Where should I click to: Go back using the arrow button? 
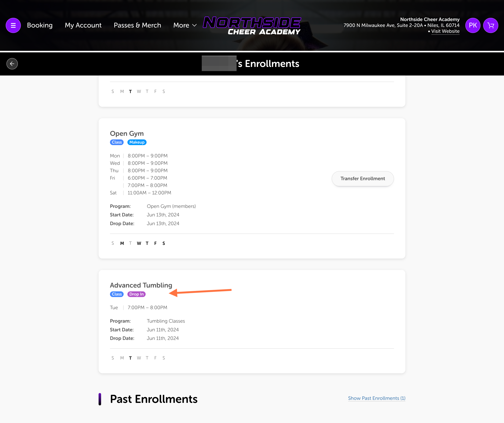point(12,64)
